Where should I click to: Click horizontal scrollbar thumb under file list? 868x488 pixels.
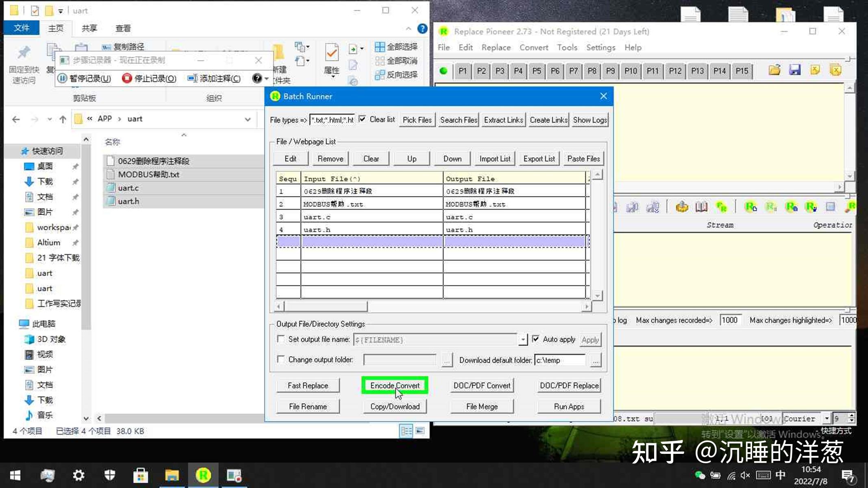tap(325, 306)
